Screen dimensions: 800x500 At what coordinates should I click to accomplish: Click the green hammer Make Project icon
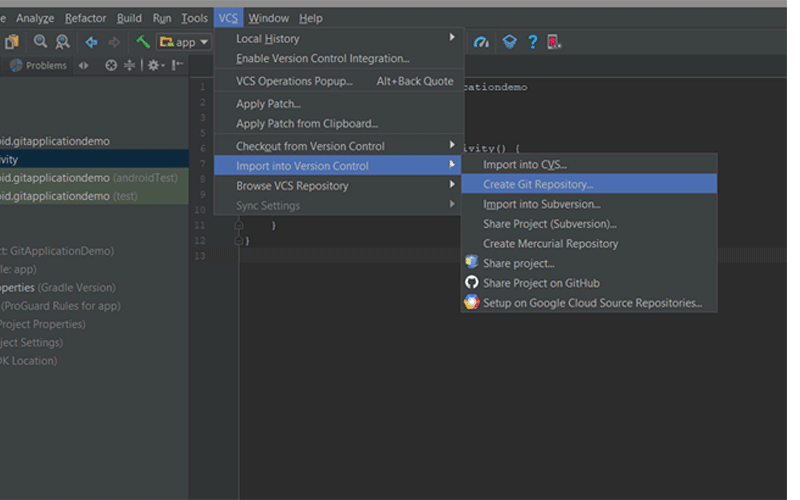click(143, 42)
